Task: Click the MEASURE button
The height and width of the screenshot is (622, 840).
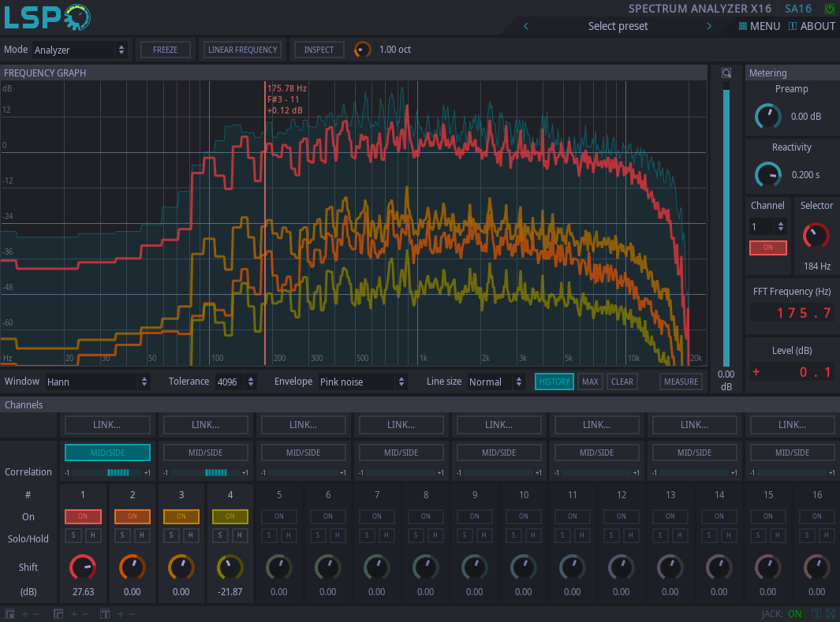Action: (681, 382)
